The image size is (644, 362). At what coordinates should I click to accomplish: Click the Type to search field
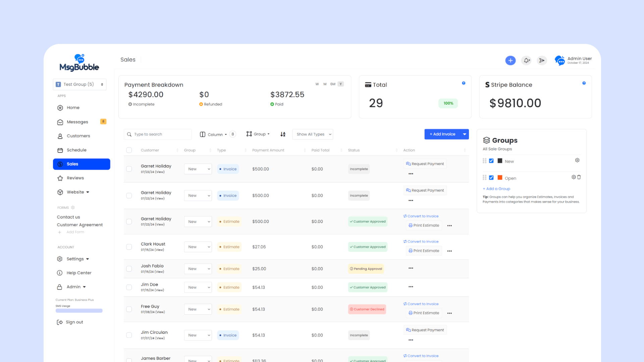(158, 134)
